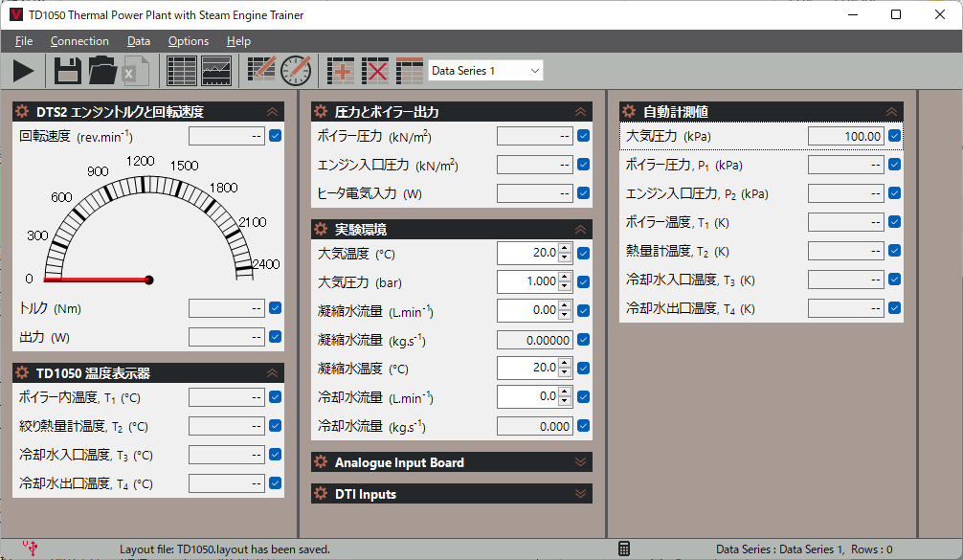Collapse the 自動計測値 panel
This screenshot has height=560, width=963.
coord(891,112)
